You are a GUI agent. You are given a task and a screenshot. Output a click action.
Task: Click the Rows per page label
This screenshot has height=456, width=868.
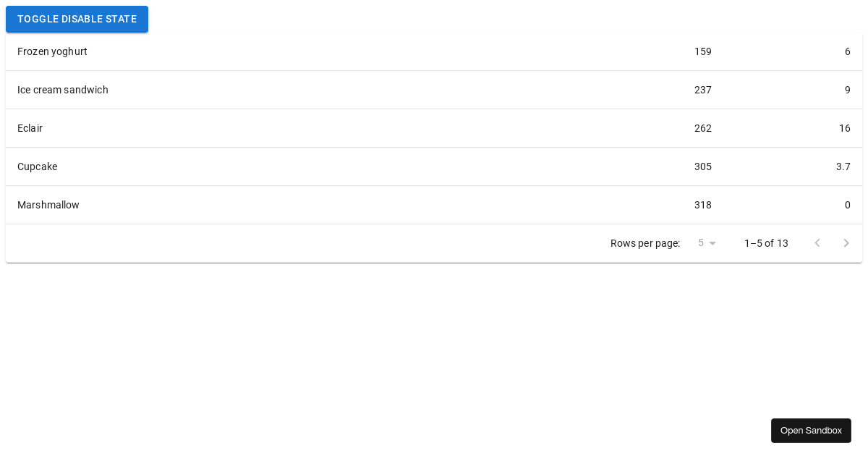coord(645,243)
